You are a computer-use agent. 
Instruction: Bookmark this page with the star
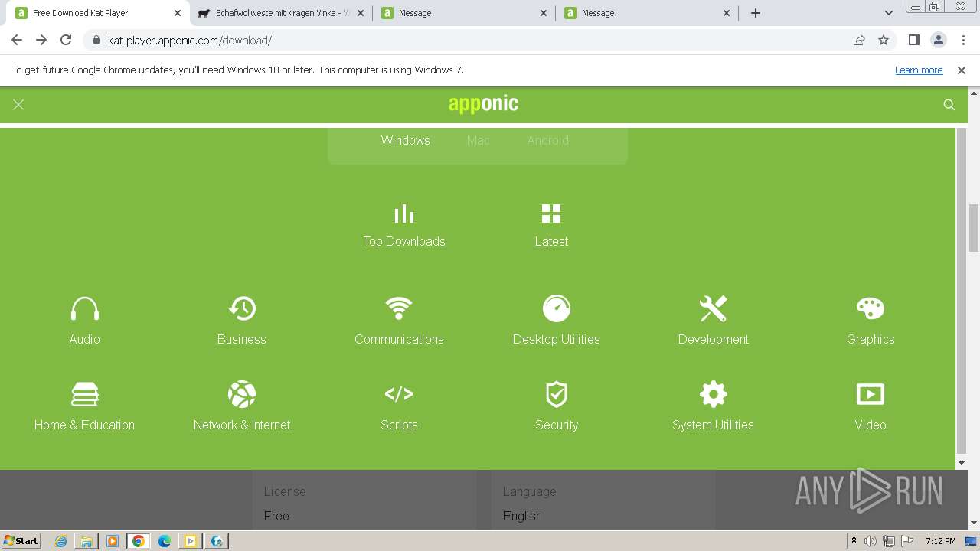[884, 40]
